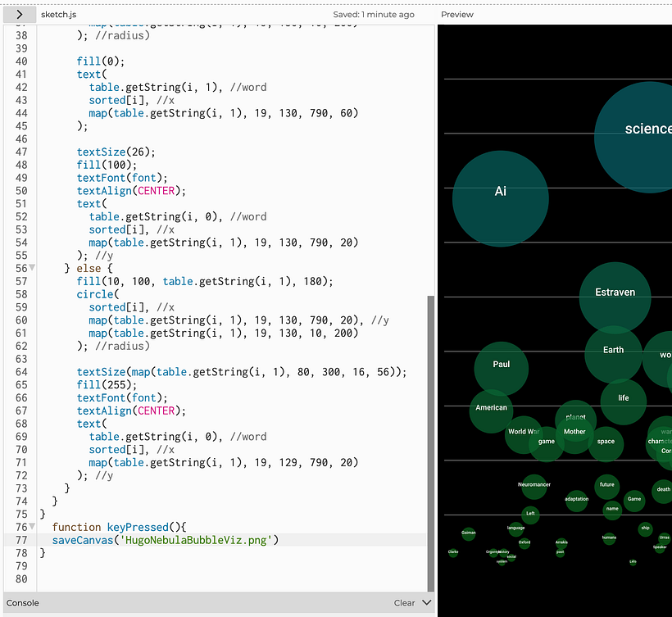672x617 pixels.
Task: Click the 'textSize(map(table.getString' line
Action: pos(242,372)
